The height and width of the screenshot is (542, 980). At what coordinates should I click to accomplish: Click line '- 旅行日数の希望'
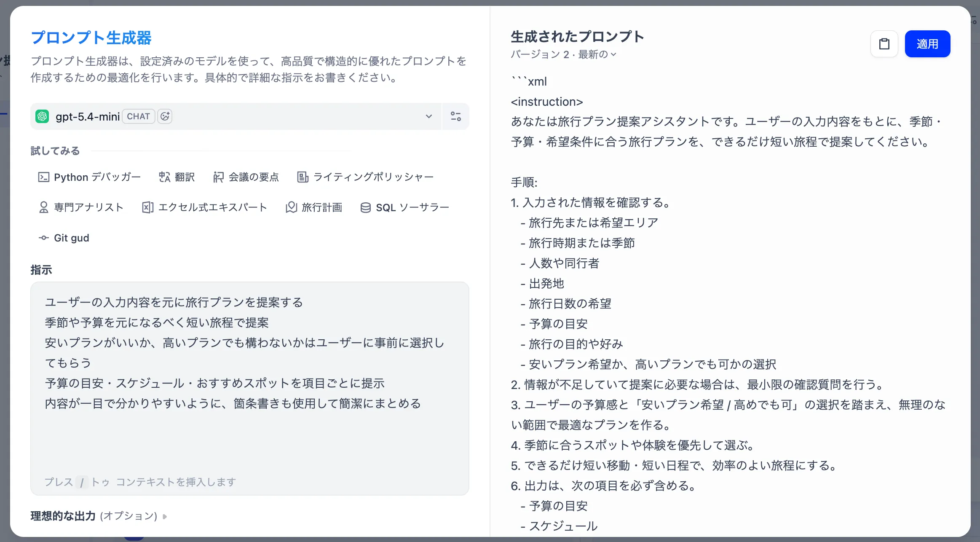point(566,303)
